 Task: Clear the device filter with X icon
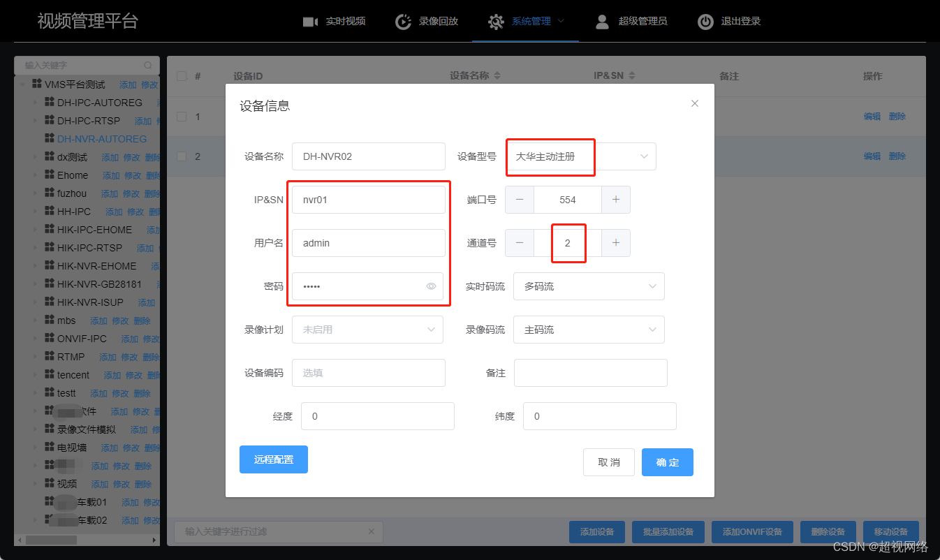tap(372, 532)
